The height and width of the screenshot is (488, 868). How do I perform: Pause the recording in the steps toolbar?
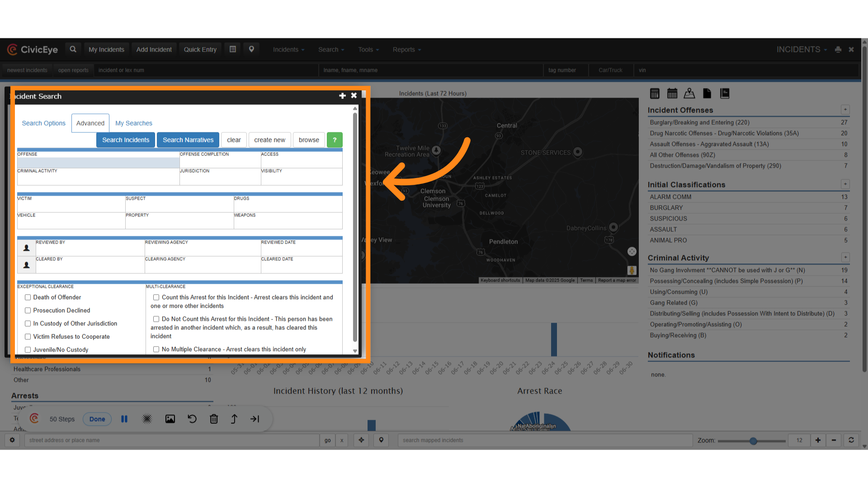124,419
